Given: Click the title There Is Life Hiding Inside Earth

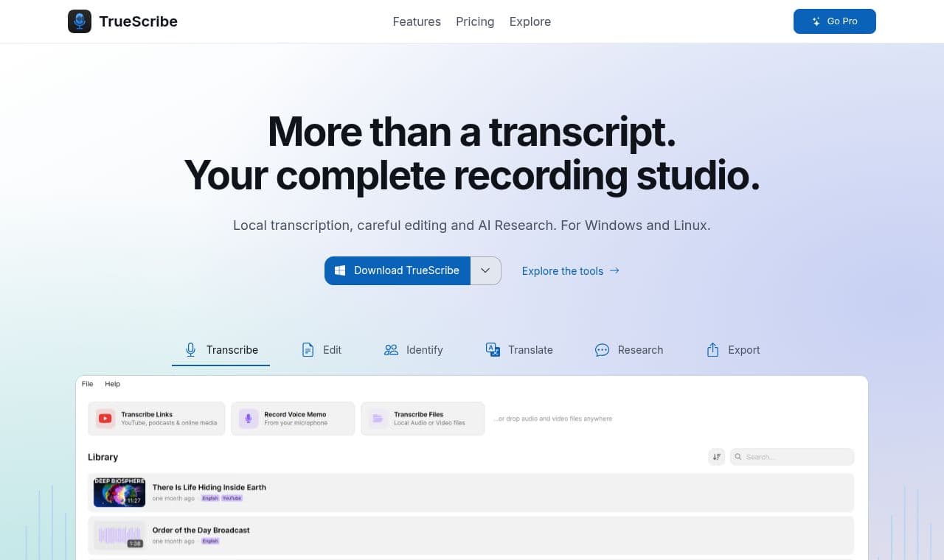Looking at the screenshot, I should pyautogui.click(x=209, y=487).
